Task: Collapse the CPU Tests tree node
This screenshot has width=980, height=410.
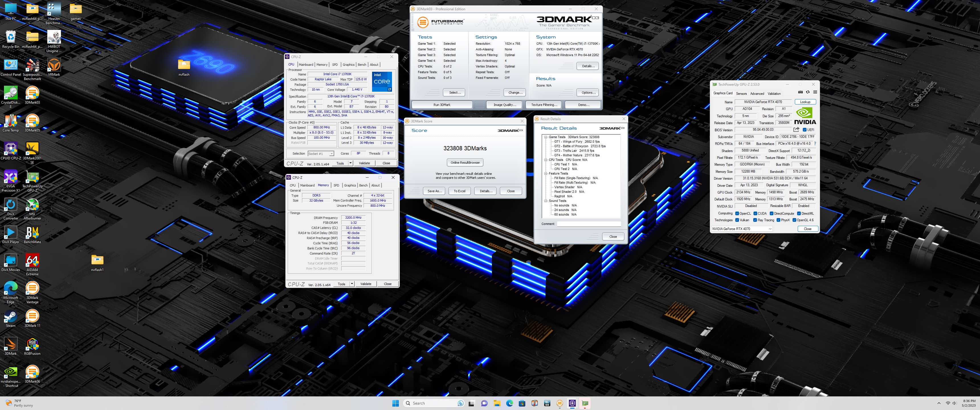Action: click(546, 160)
